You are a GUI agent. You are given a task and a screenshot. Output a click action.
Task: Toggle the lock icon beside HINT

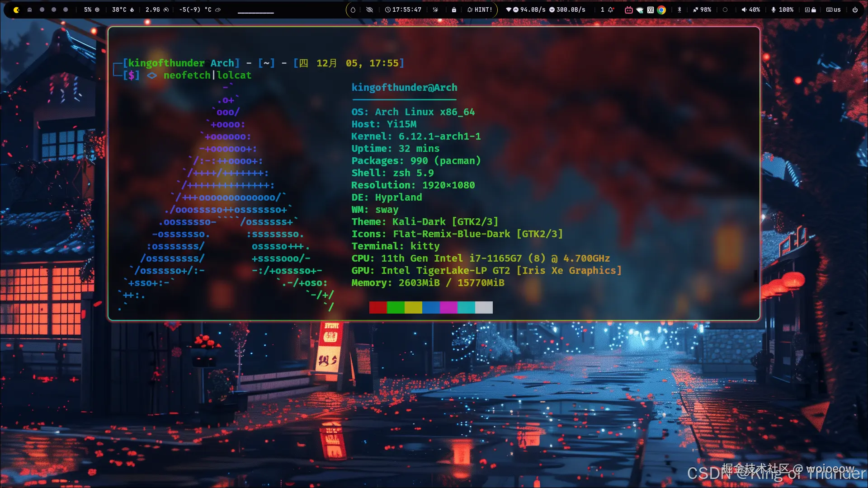coord(454,9)
